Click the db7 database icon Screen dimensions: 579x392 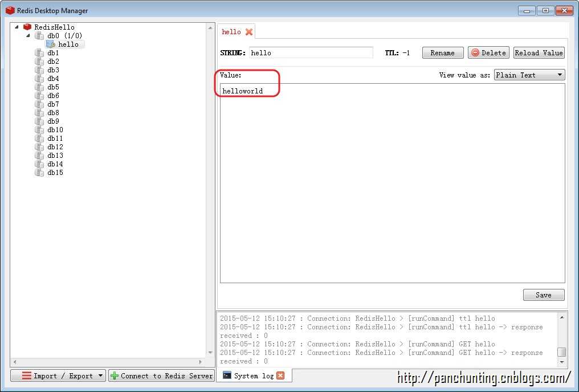click(39, 104)
